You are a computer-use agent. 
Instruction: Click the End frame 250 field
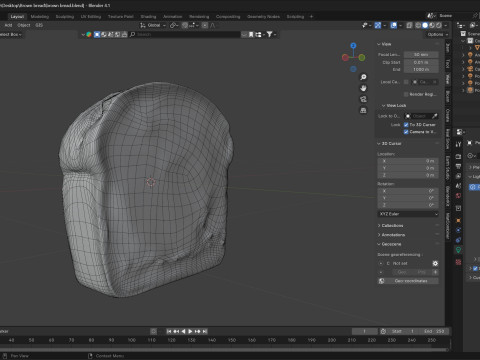coord(434,331)
